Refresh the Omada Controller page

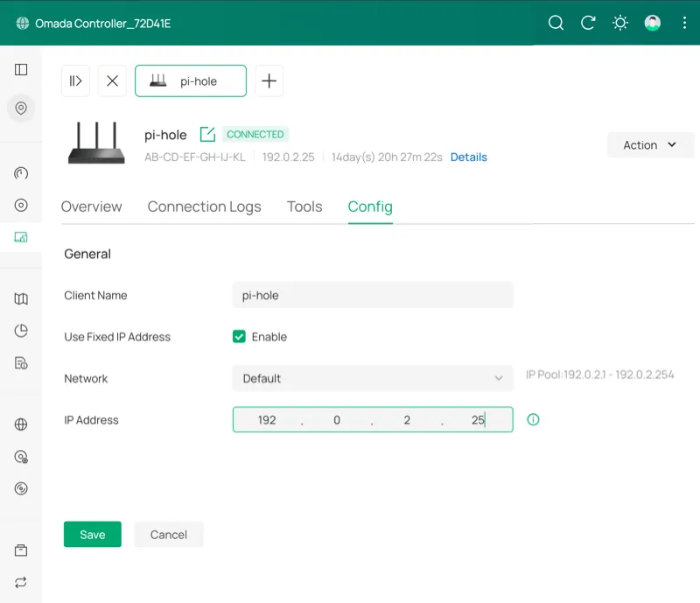click(588, 23)
